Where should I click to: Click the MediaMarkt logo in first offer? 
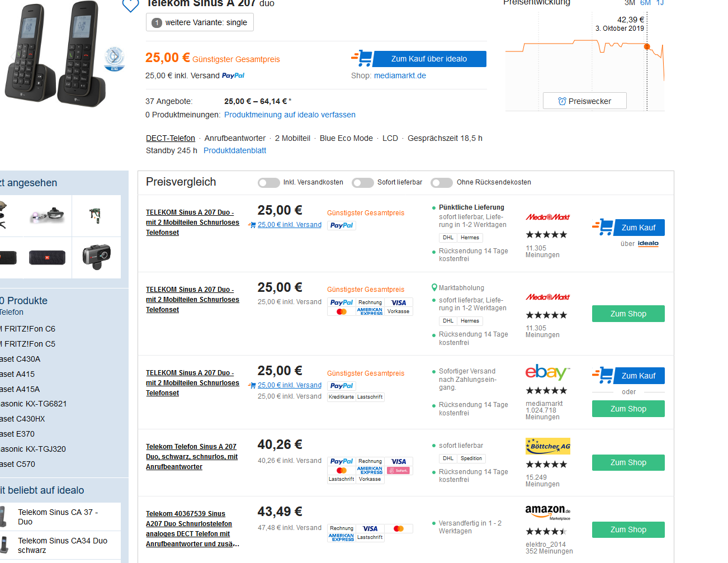[x=547, y=217]
